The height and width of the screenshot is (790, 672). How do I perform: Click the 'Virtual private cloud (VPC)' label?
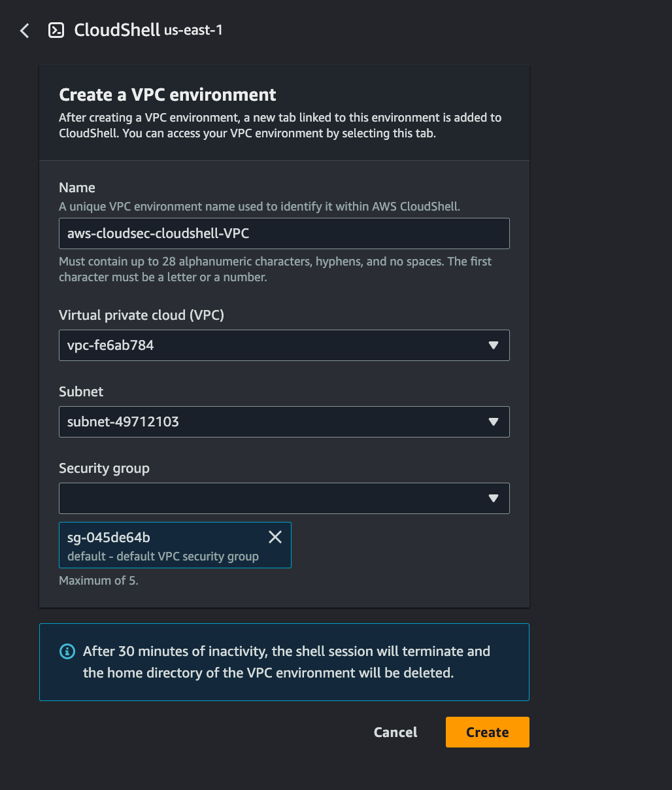click(141, 315)
